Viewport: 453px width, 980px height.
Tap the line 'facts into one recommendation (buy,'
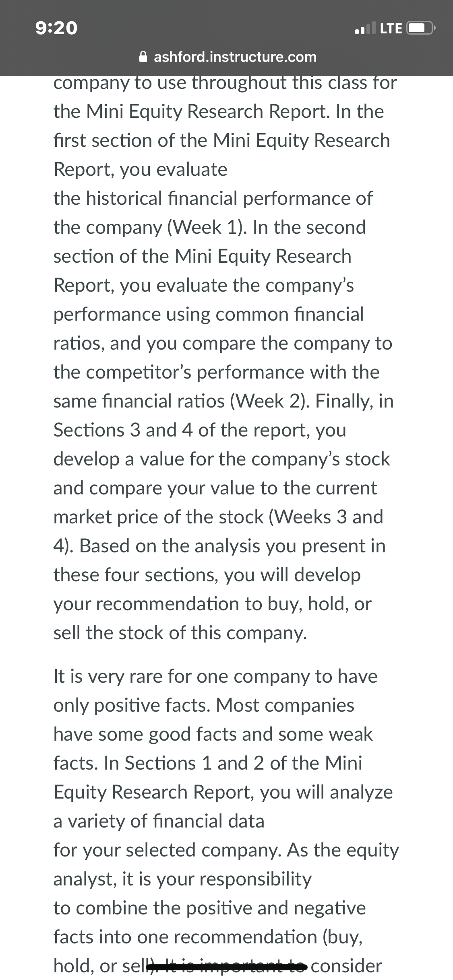[x=208, y=937]
